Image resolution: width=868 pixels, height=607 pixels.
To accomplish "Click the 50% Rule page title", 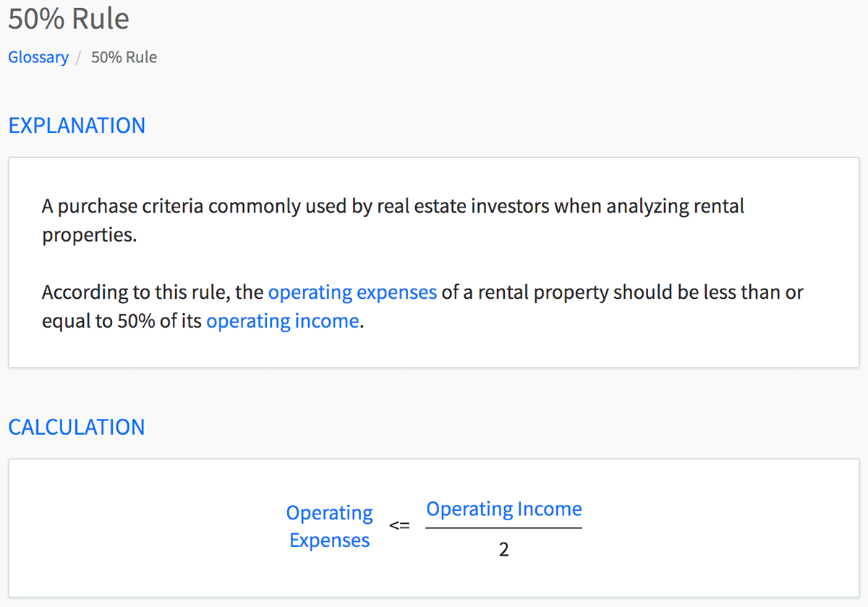I will click(69, 19).
